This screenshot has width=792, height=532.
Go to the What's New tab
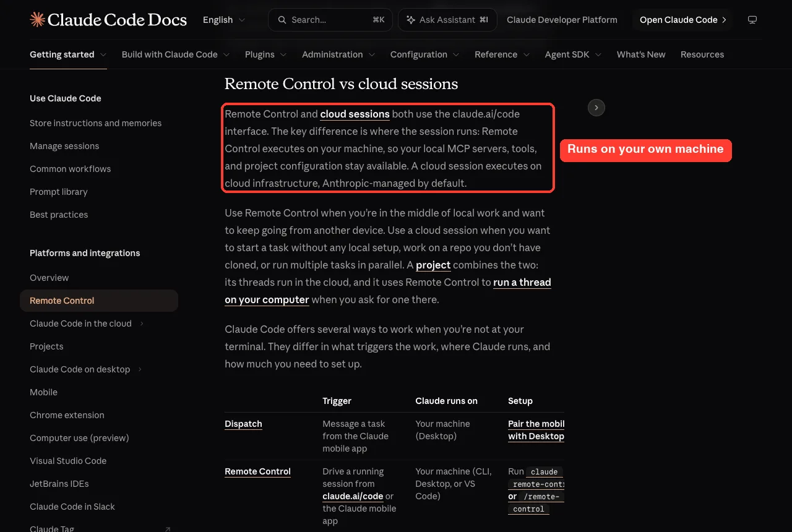641,54
